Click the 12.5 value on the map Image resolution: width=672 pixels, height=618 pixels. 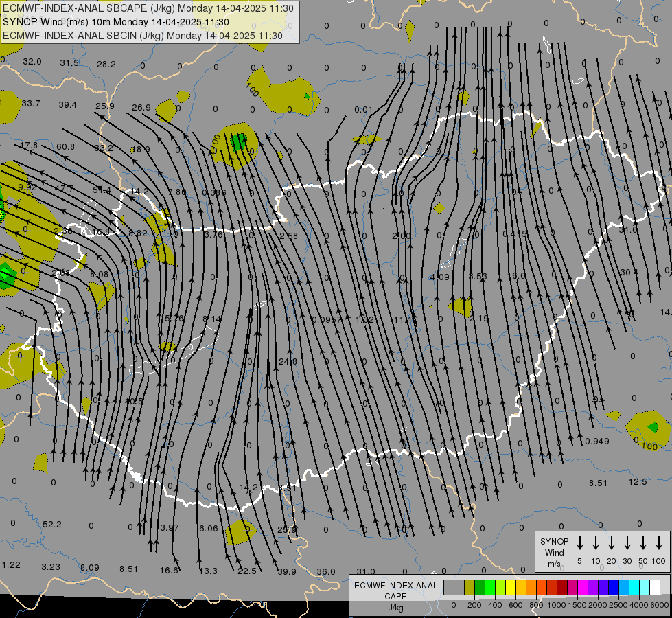click(x=638, y=482)
